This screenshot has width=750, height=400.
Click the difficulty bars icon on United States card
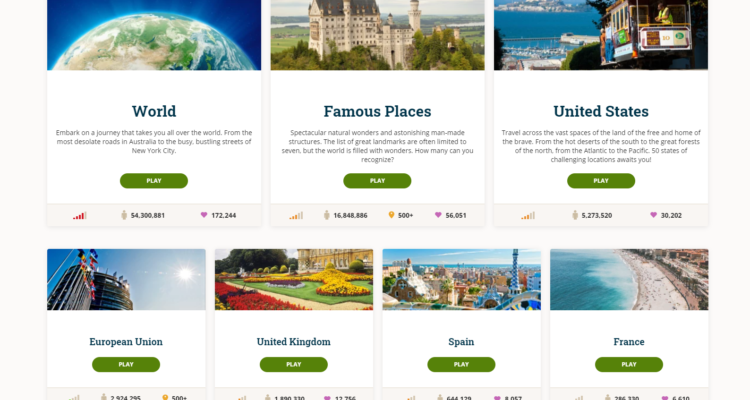(x=528, y=216)
